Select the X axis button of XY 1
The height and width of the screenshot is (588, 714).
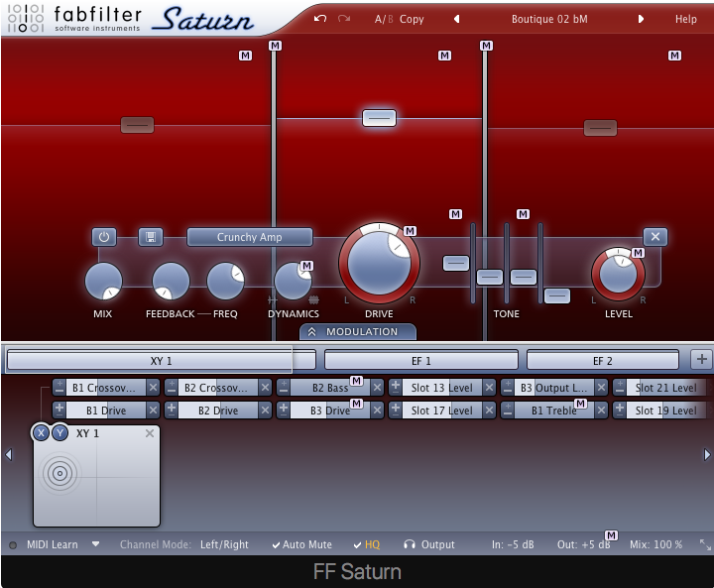(41, 432)
